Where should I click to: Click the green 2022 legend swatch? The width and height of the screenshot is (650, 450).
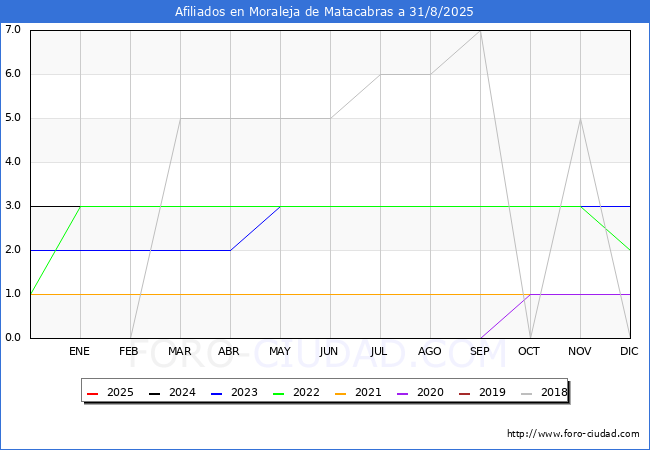click(279, 393)
